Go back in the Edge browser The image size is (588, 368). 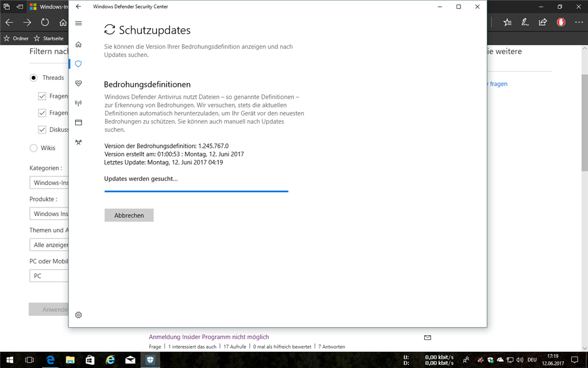[x=9, y=22]
